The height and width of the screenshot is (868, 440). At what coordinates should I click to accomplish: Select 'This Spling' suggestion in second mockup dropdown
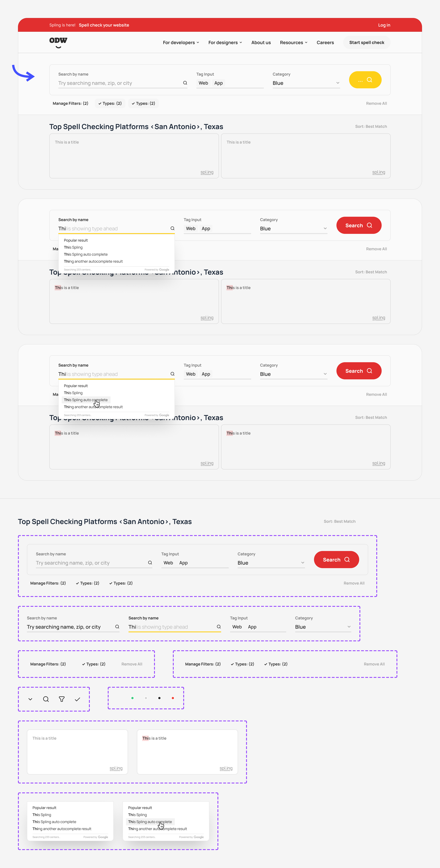[x=73, y=247]
